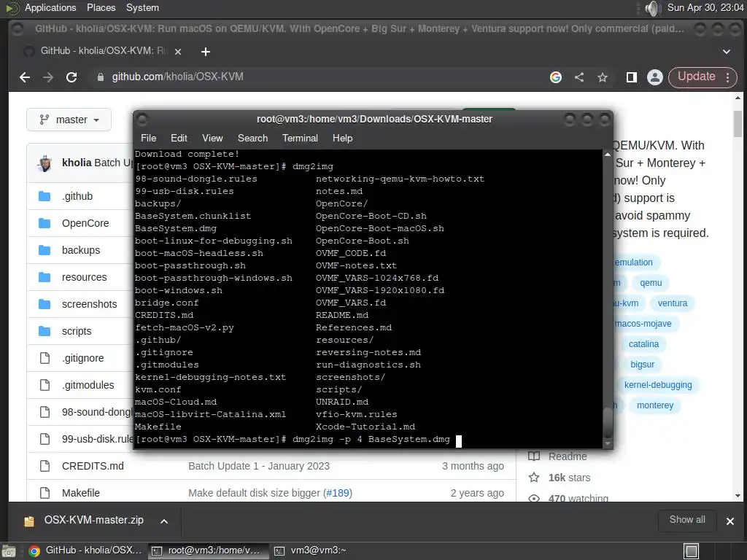This screenshot has height=560, width=747.
Task: Open Terminal's File menu
Action: pyautogui.click(x=148, y=138)
